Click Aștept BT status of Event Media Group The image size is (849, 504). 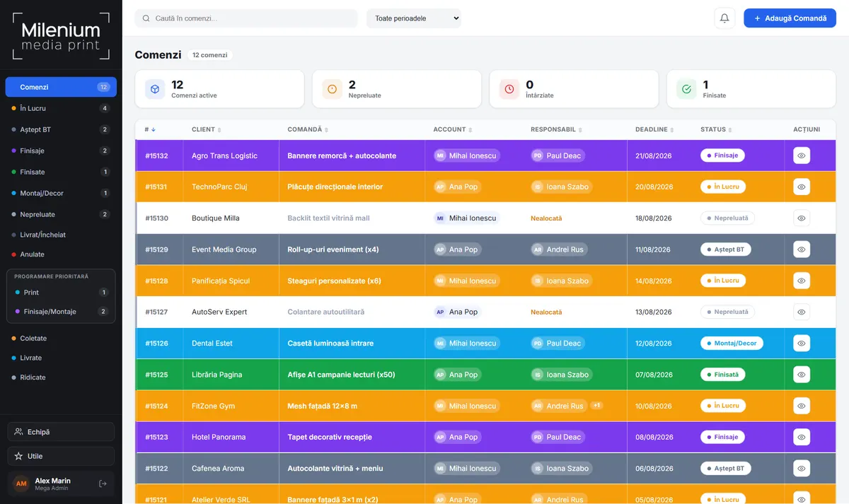coord(726,250)
